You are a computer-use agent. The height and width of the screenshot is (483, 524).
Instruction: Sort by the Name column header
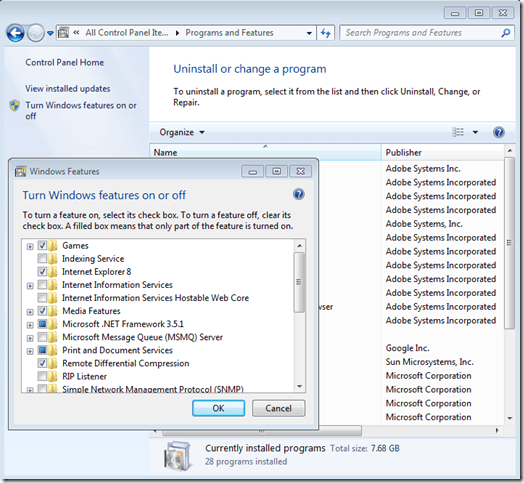[x=265, y=152]
